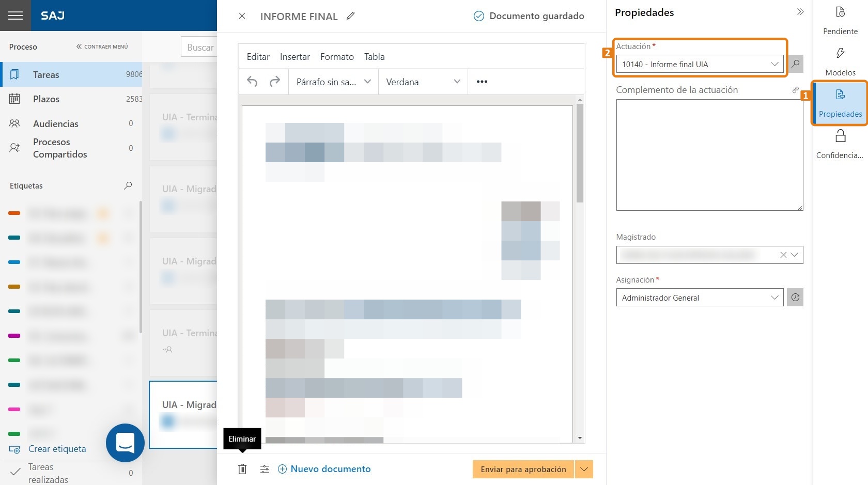Open Audiencias in sidebar
This screenshot has width=868, height=485.
[x=71, y=123]
